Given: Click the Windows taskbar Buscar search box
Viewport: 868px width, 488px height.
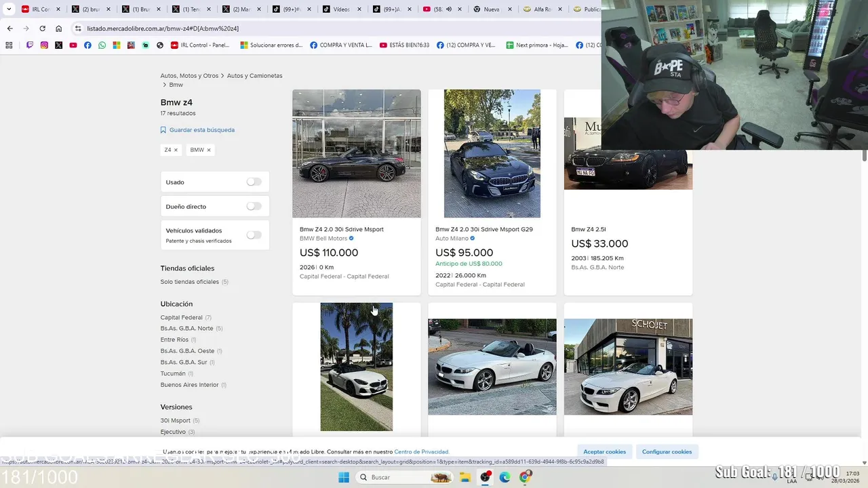Looking at the screenshot, I should coord(404,477).
